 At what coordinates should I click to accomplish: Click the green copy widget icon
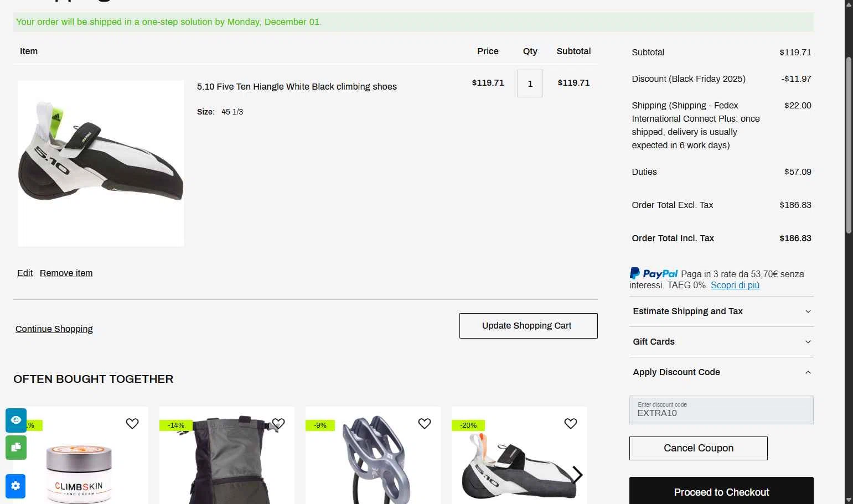coord(16,448)
